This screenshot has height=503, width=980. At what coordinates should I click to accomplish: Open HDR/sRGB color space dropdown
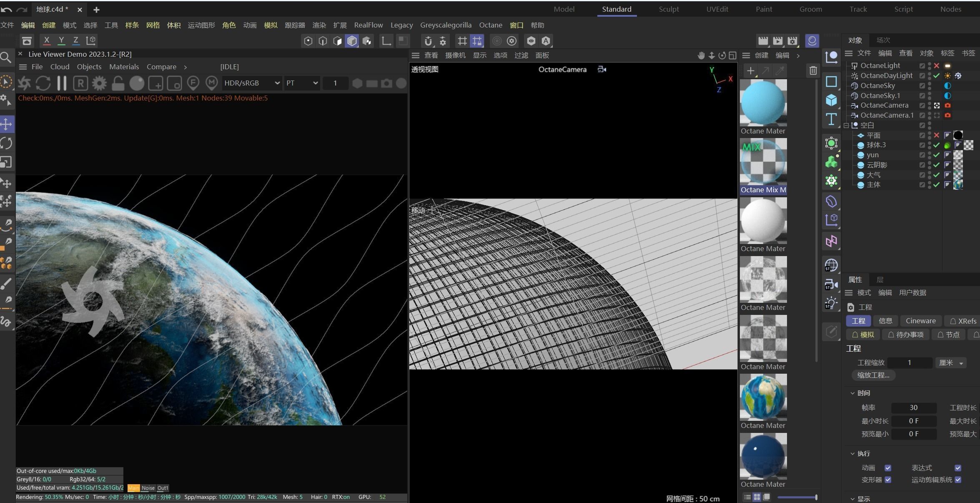pyautogui.click(x=251, y=83)
